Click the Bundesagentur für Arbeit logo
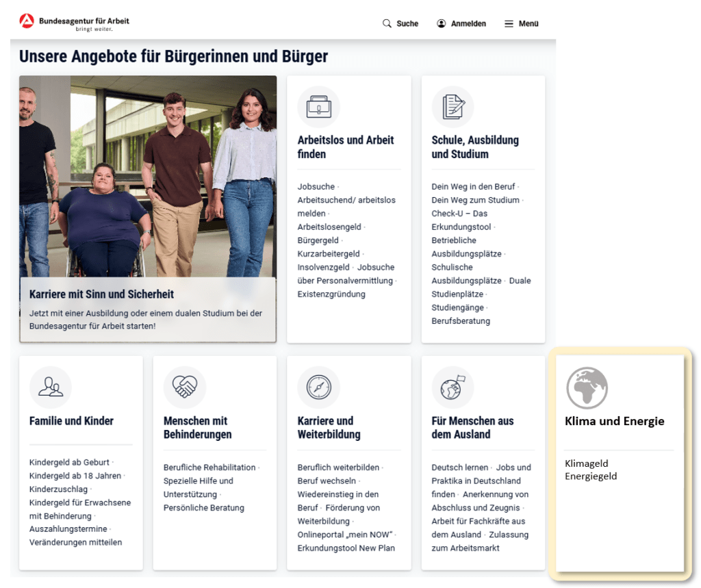This screenshot has height=588, width=701. (74, 23)
